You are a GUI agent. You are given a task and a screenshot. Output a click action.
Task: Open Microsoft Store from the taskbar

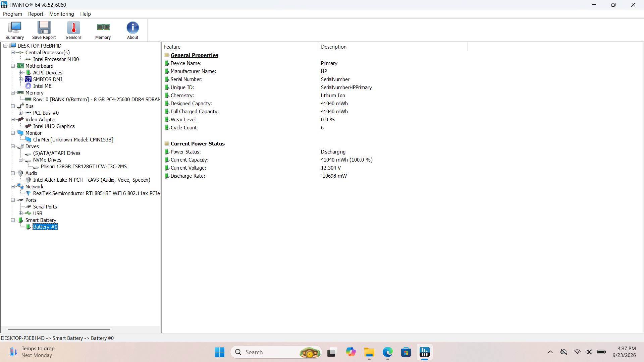tap(406, 352)
